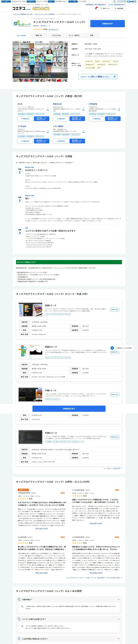Open the プログラミング教室検索コエテコTOP breadcrumb
The height and width of the screenshot is (644, 138).
tap(23, 14)
